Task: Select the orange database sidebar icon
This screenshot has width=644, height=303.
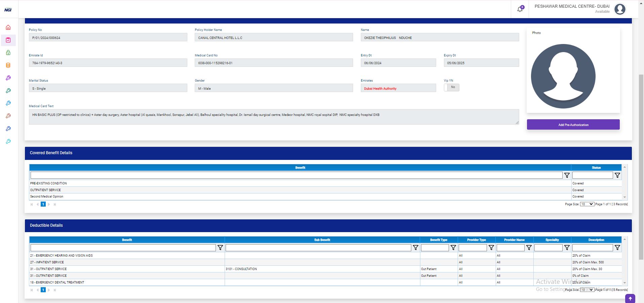Action: coord(8,66)
